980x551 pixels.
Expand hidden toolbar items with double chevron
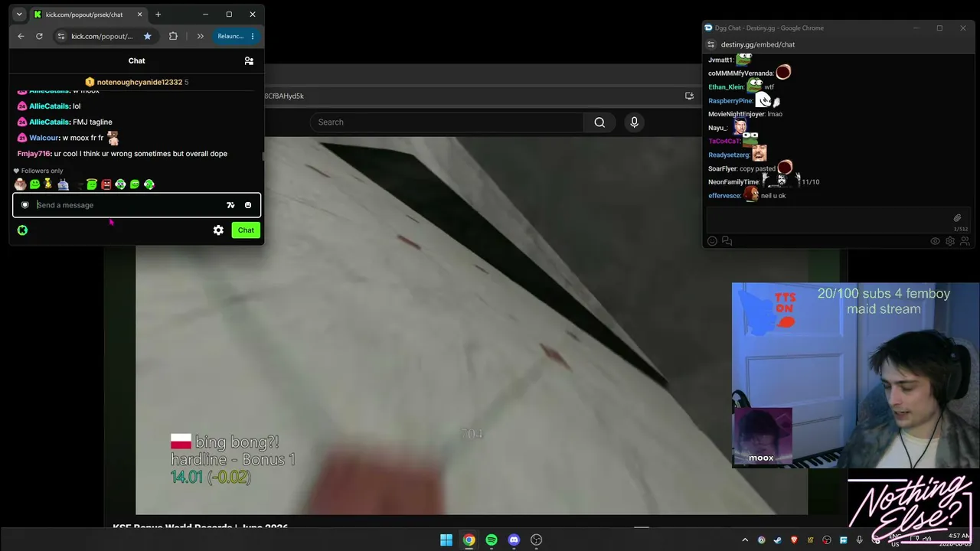coord(200,36)
